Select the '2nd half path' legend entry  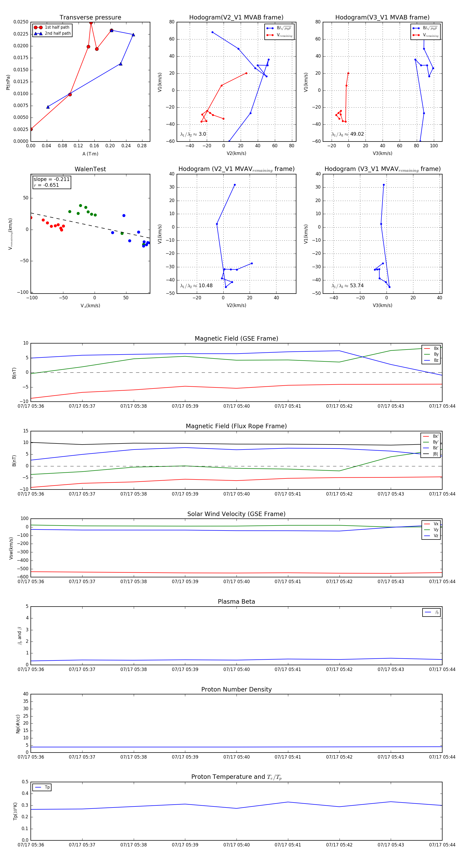53,33
